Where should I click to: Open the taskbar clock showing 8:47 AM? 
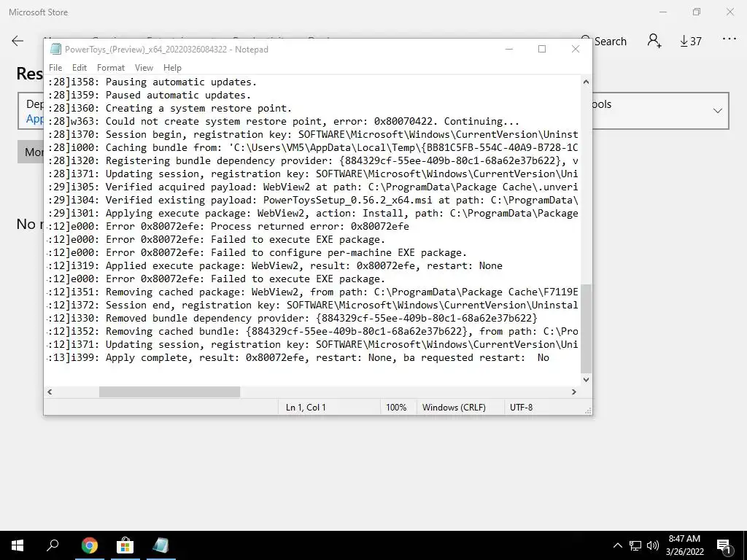click(x=684, y=545)
